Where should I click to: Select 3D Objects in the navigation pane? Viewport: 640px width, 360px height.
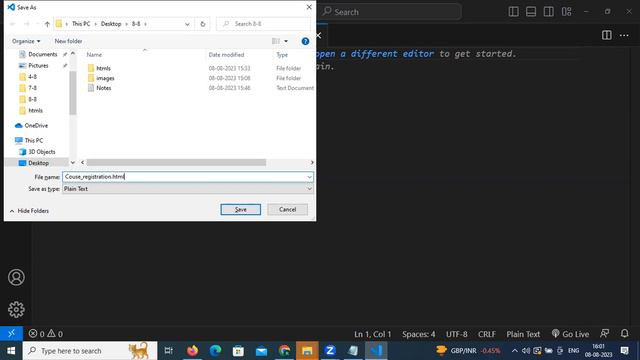click(41, 152)
